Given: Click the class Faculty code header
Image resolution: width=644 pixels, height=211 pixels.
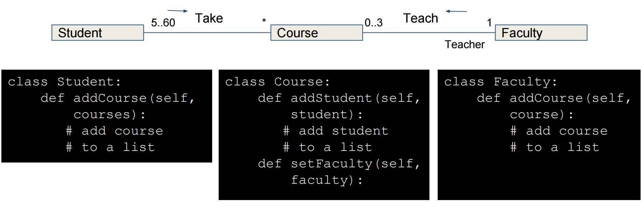Looking at the screenshot, I should [501, 82].
